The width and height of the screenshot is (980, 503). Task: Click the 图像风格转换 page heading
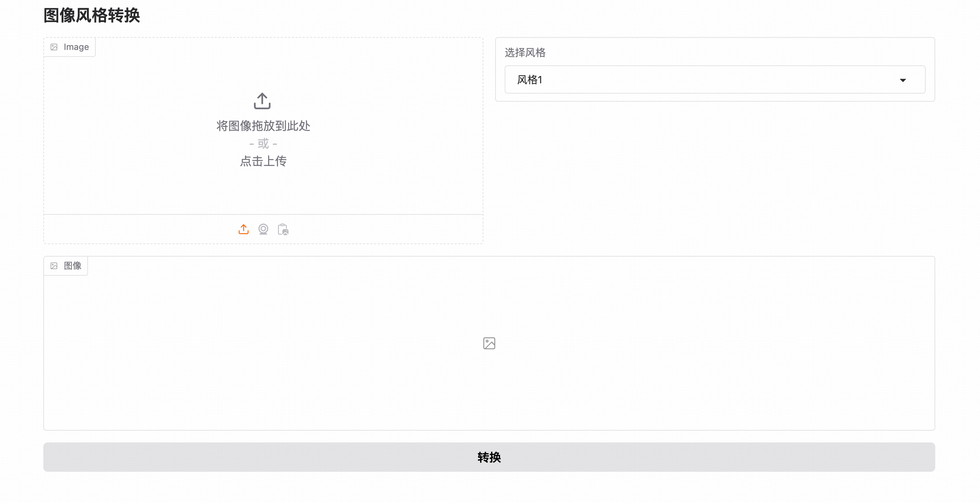click(x=92, y=15)
